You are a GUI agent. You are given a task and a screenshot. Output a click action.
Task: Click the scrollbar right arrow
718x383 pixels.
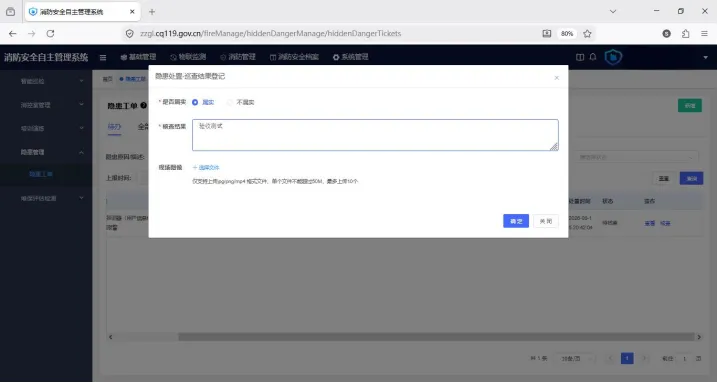pos(699,337)
